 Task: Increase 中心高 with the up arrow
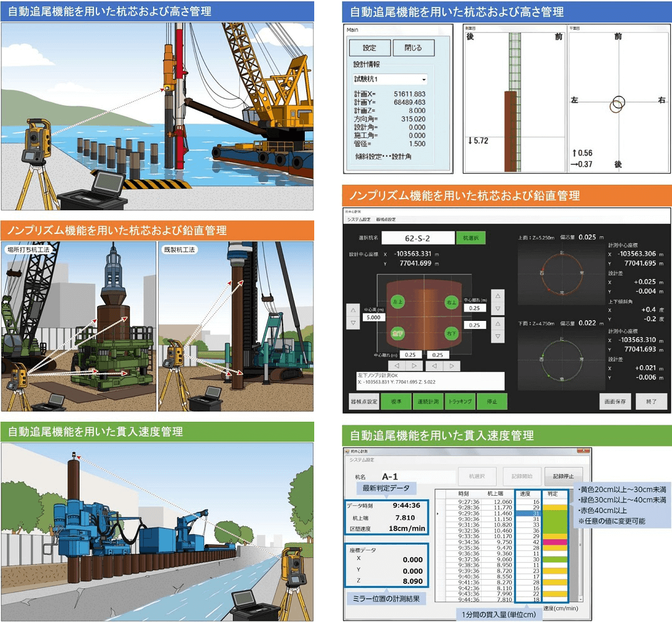point(353,310)
